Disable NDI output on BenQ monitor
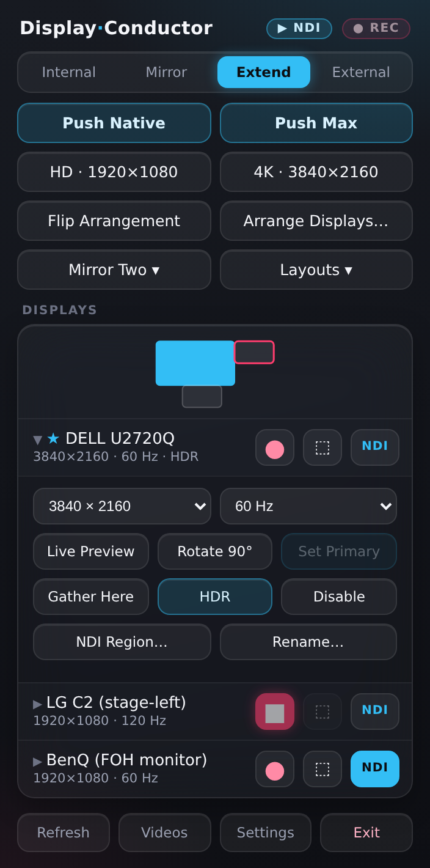The width and height of the screenshot is (430, 868). tap(375, 769)
